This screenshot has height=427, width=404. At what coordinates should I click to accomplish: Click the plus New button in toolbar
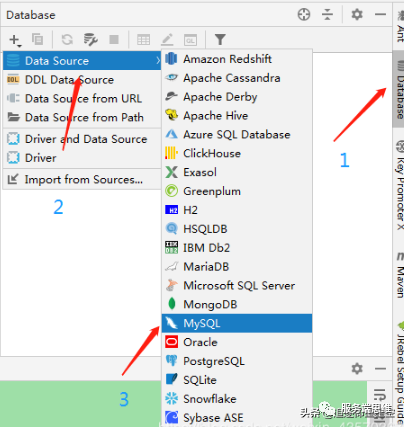click(15, 40)
